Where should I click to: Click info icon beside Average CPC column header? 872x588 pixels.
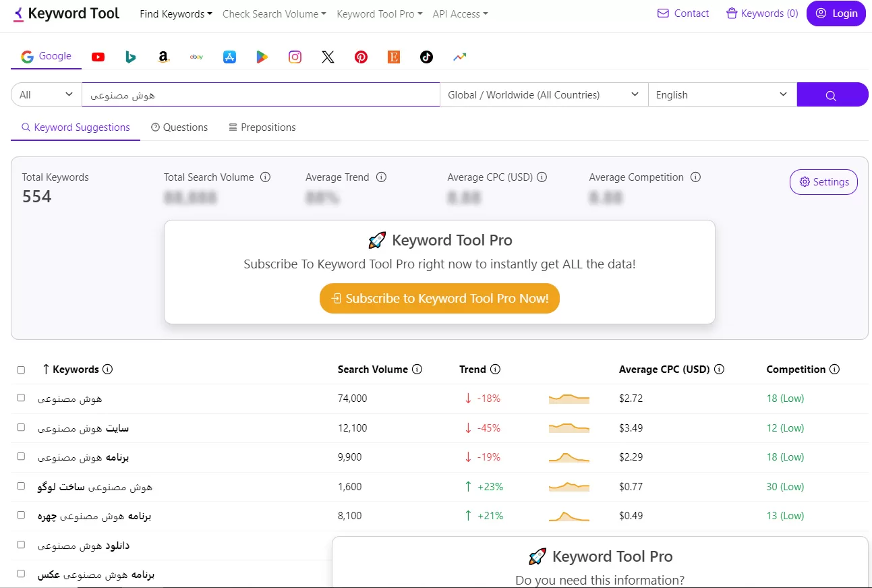pyautogui.click(x=719, y=370)
